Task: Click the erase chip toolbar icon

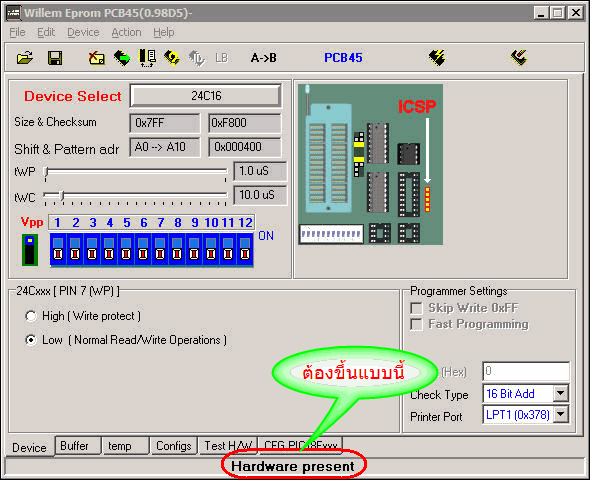Action: pyautogui.click(x=97, y=58)
